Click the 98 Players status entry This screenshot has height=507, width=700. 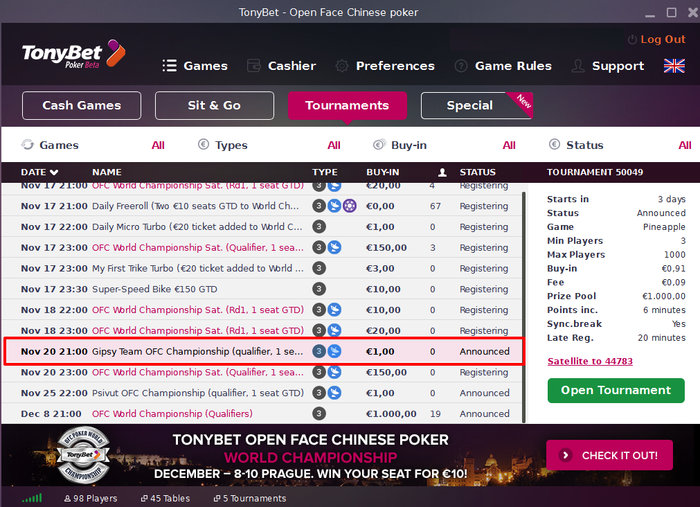(x=91, y=499)
